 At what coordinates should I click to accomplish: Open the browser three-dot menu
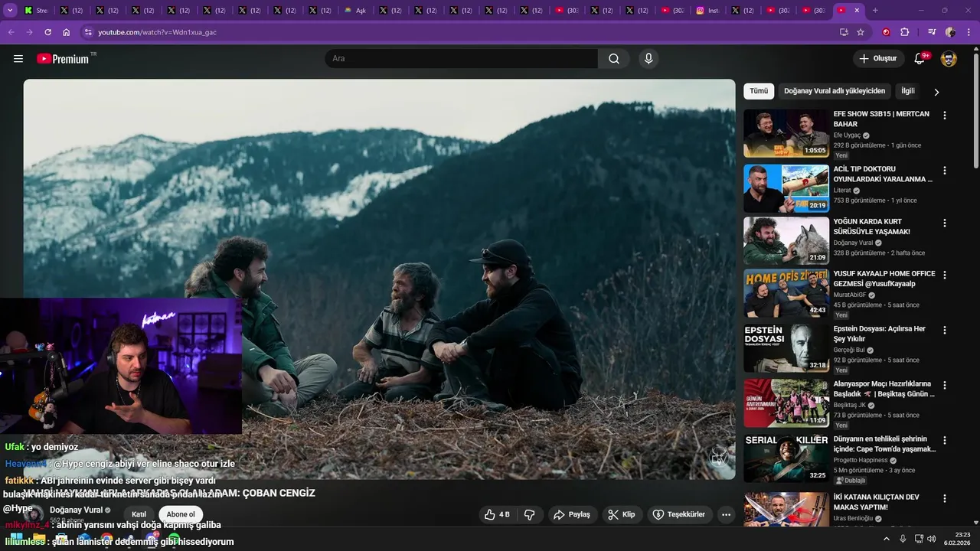(969, 32)
